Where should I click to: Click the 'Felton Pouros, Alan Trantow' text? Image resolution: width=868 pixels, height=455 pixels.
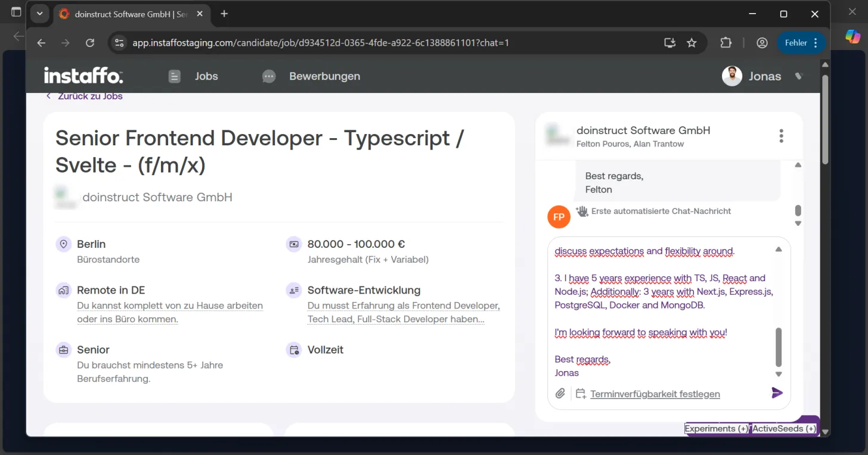(x=630, y=144)
